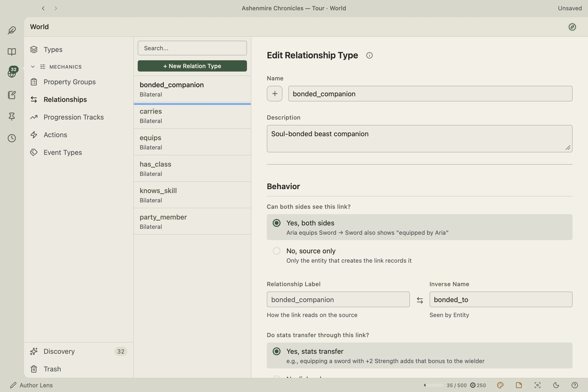The image size is (588, 392).
Task: Select the equips relation type
Action: (192, 142)
